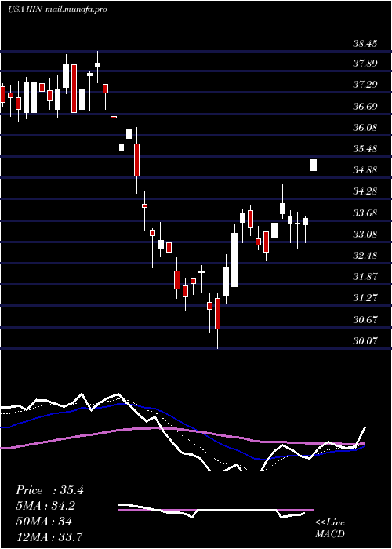The image size is (392, 549).
Task: Click the <<Live MACD label
Action: (330, 529)
